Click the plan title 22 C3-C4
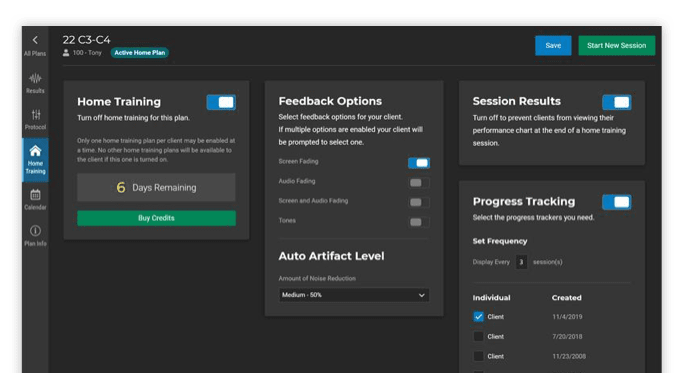This screenshot has height=373, width=684. click(86, 40)
